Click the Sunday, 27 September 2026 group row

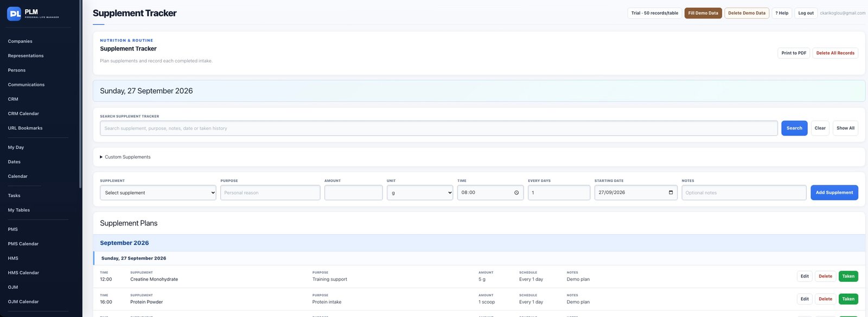479,258
